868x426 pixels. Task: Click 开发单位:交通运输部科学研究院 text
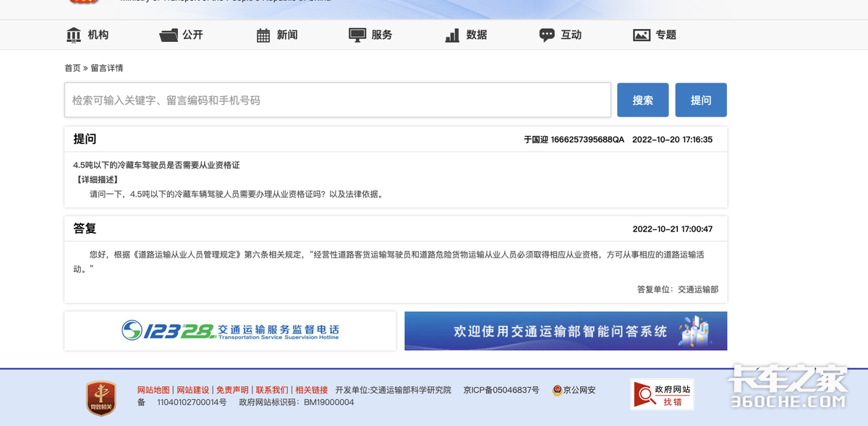click(x=393, y=390)
